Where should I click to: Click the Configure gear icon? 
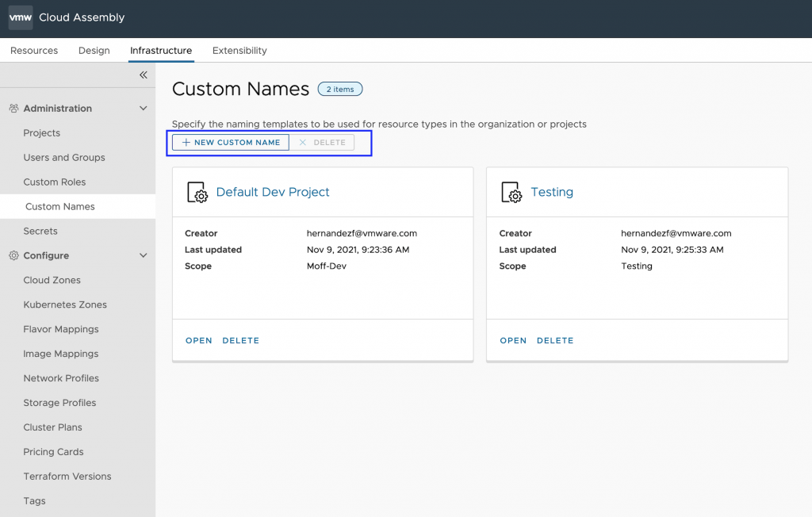(x=13, y=256)
